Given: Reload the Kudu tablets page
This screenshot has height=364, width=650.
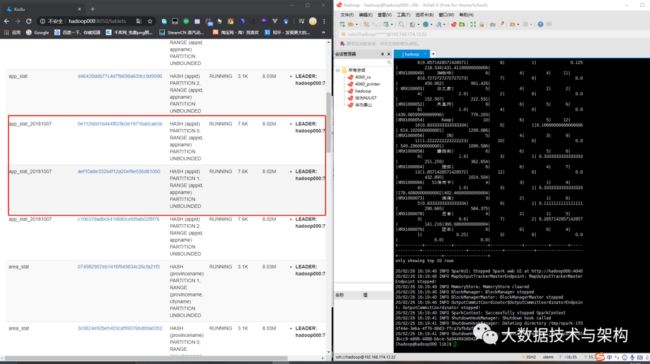Looking at the screenshot, I should [x=29, y=21].
